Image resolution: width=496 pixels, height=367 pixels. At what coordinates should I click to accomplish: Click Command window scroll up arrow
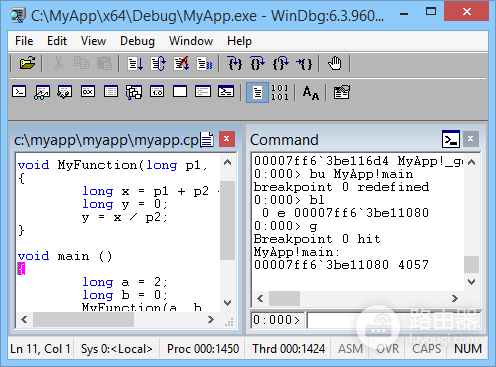[x=471, y=162]
